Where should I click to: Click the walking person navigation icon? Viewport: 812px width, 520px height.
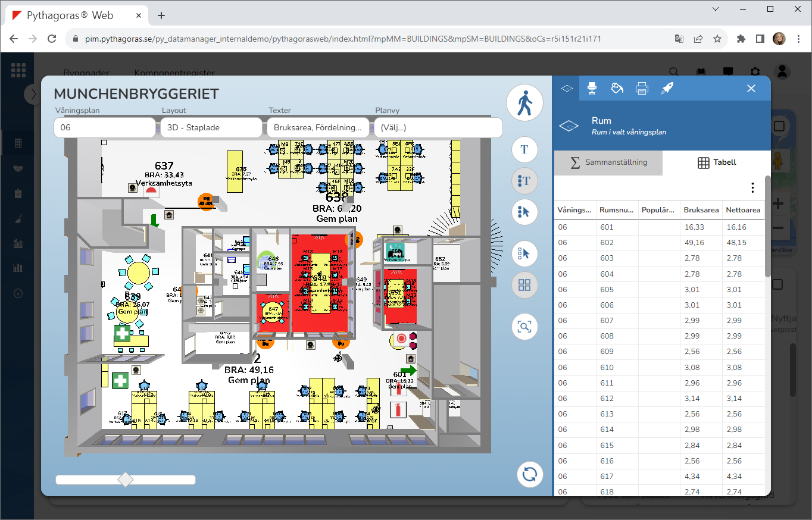click(524, 104)
